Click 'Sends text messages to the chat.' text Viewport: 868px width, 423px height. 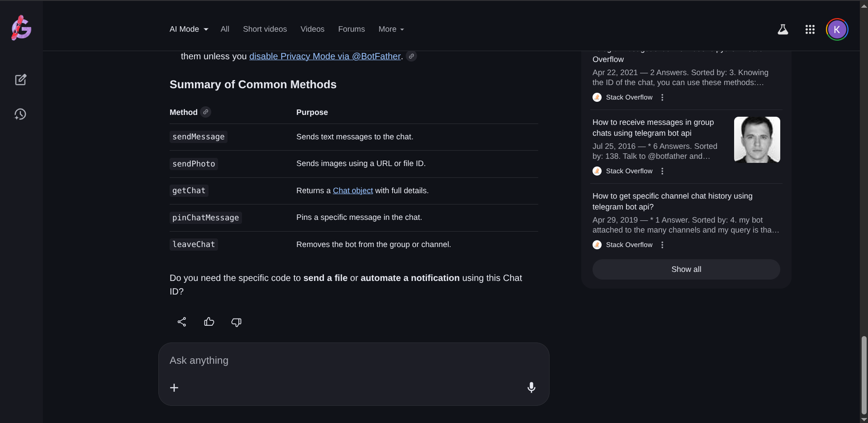point(355,137)
